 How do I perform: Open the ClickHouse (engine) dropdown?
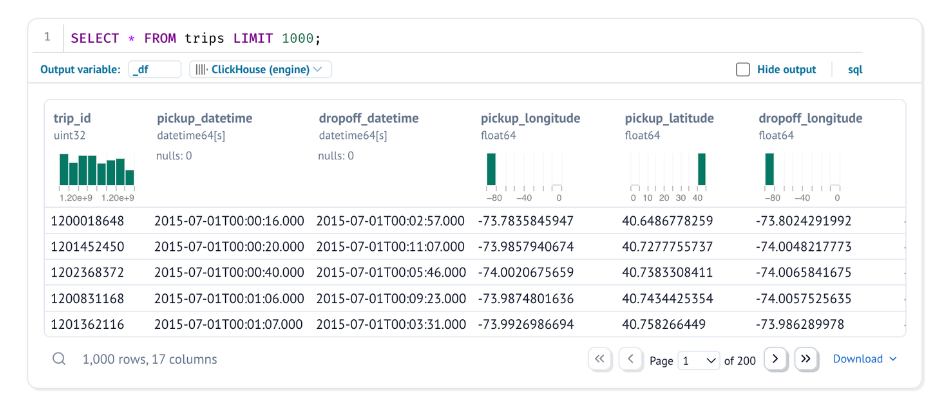coord(261,70)
